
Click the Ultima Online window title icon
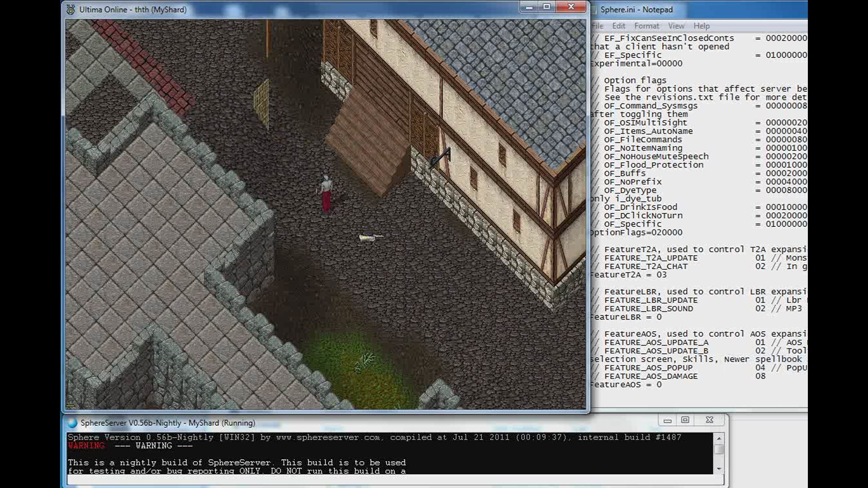71,9
